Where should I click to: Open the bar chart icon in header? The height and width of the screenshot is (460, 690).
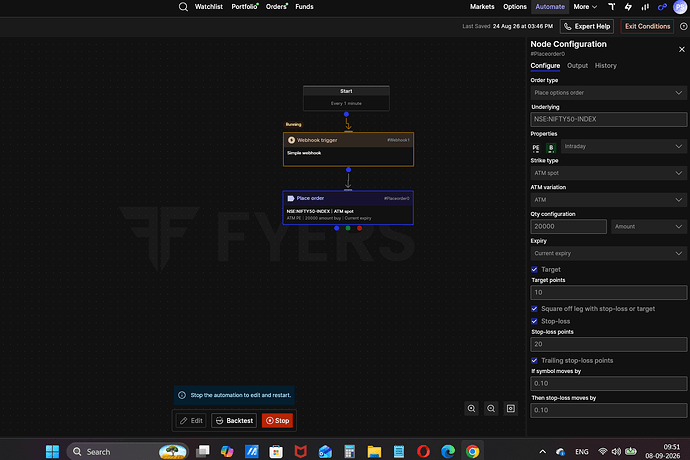[x=645, y=7]
